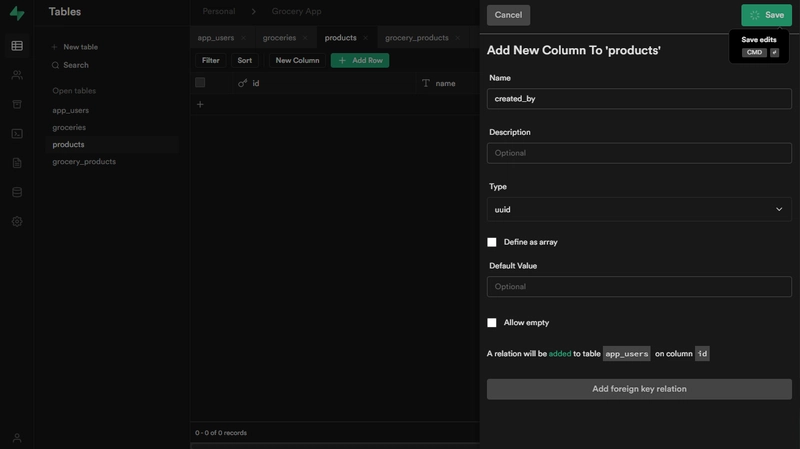Click Add foreign key relation button
This screenshot has width=800, height=449.
pos(639,389)
